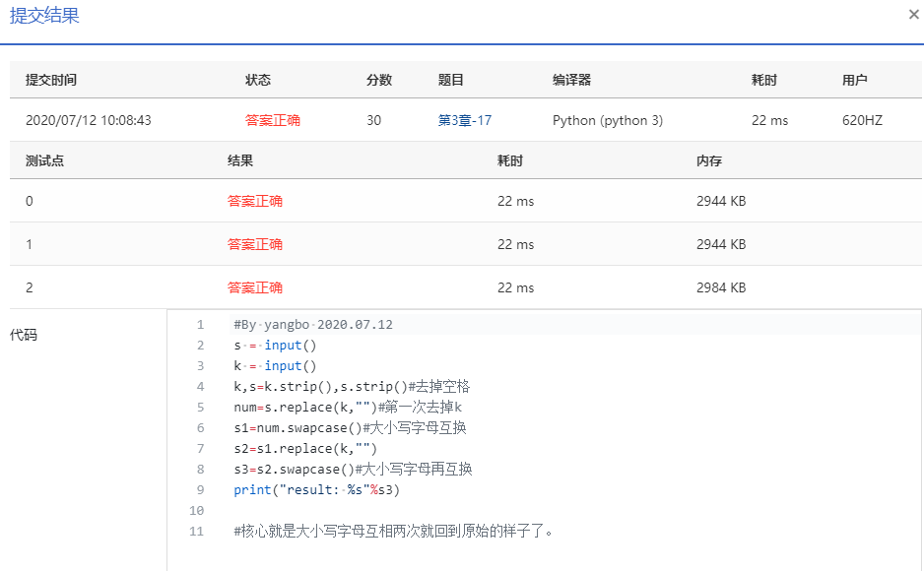Click the print("result: %s"%s3) line
This screenshot has height=571, width=924.
[316, 489]
